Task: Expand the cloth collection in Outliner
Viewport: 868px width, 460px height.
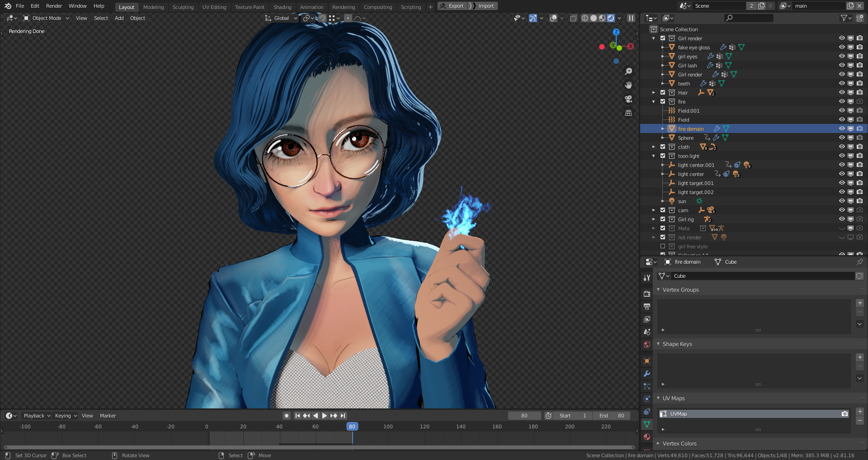Action: click(654, 147)
